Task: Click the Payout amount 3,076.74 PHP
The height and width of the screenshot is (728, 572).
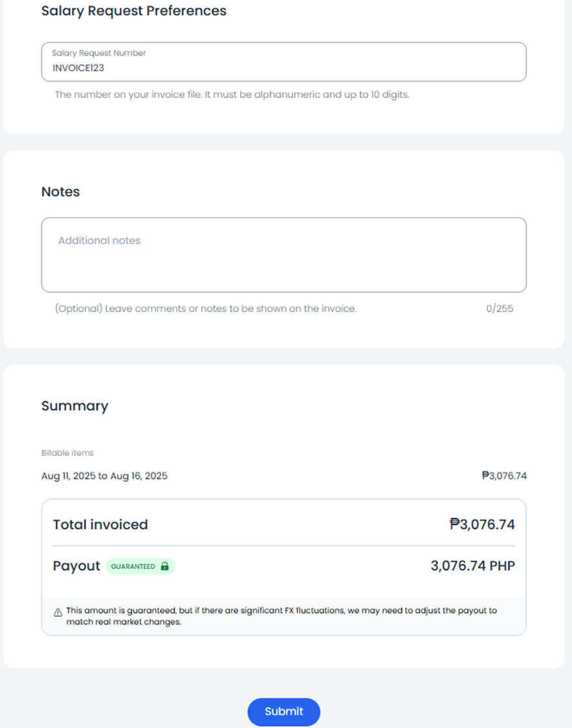Action: tap(473, 566)
